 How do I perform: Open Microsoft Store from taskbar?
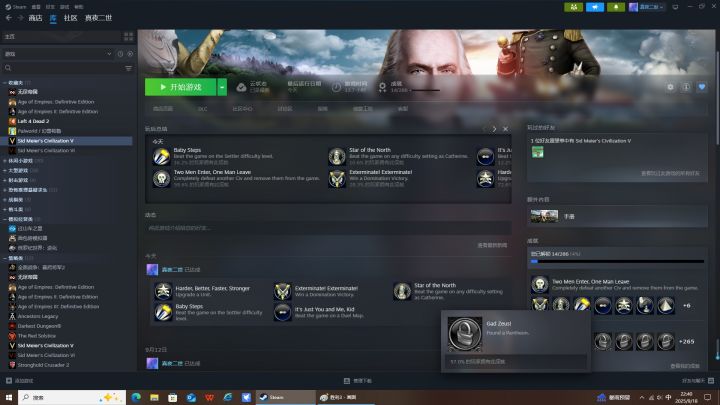173,397
